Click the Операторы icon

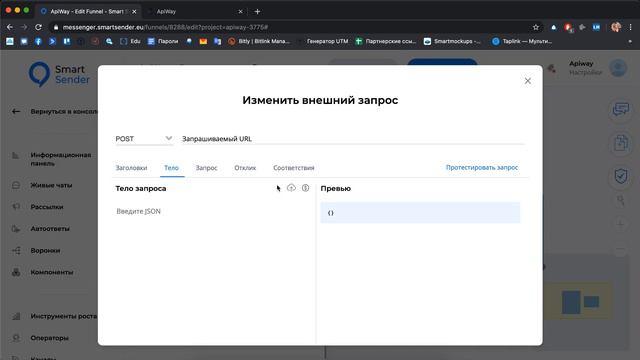coord(16,338)
